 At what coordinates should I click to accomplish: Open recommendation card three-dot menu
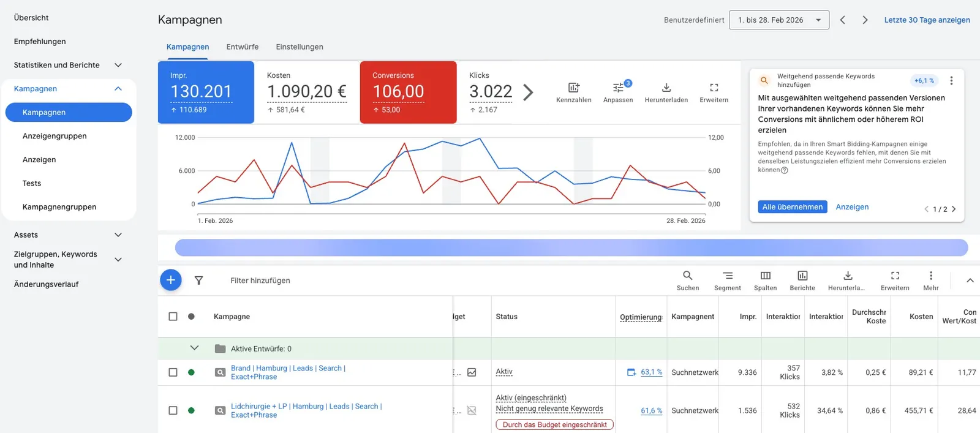tap(951, 80)
